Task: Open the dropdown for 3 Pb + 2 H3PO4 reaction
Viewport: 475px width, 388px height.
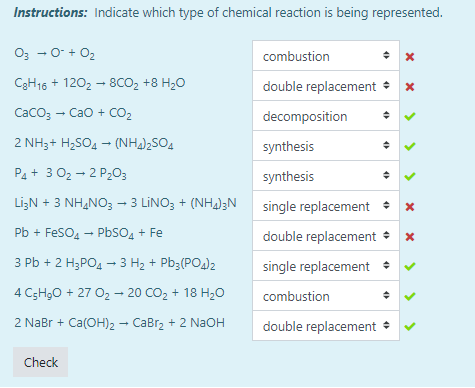Action: pos(326,266)
